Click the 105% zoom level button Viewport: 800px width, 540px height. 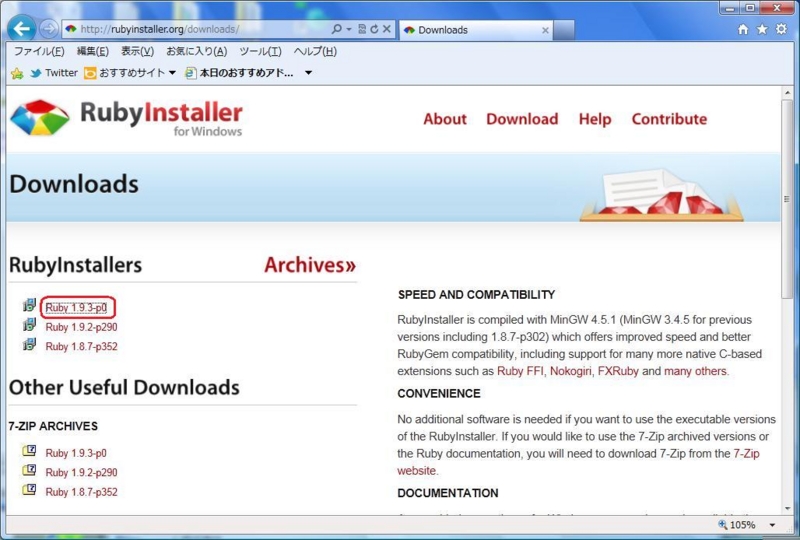pos(737,525)
